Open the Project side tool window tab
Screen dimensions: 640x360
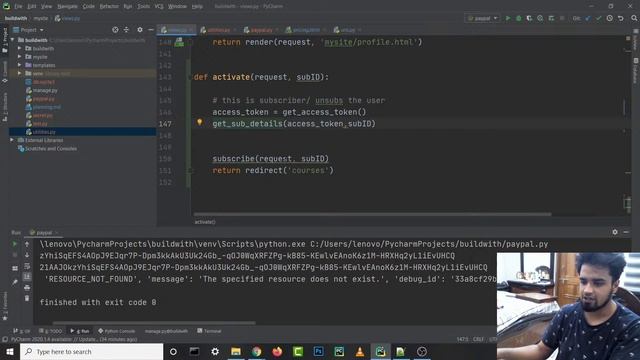tap(4, 41)
